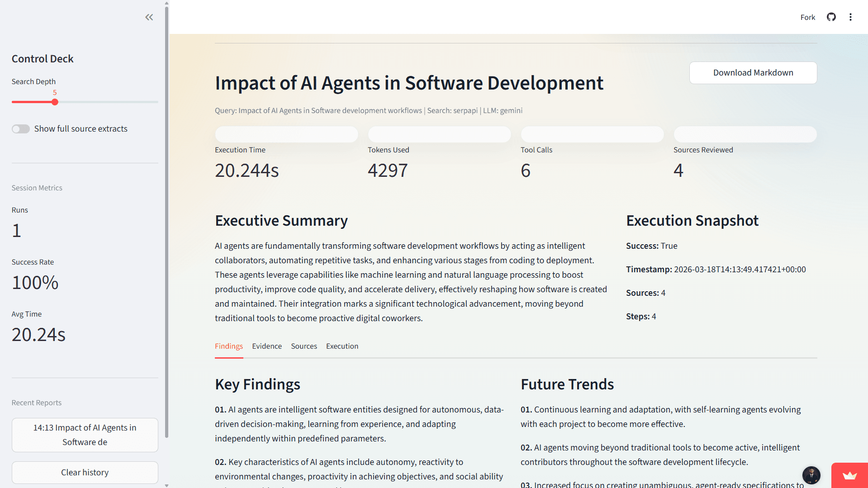Switch to the Execution tab
The image size is (868, 488).
(x=342, y=346)
